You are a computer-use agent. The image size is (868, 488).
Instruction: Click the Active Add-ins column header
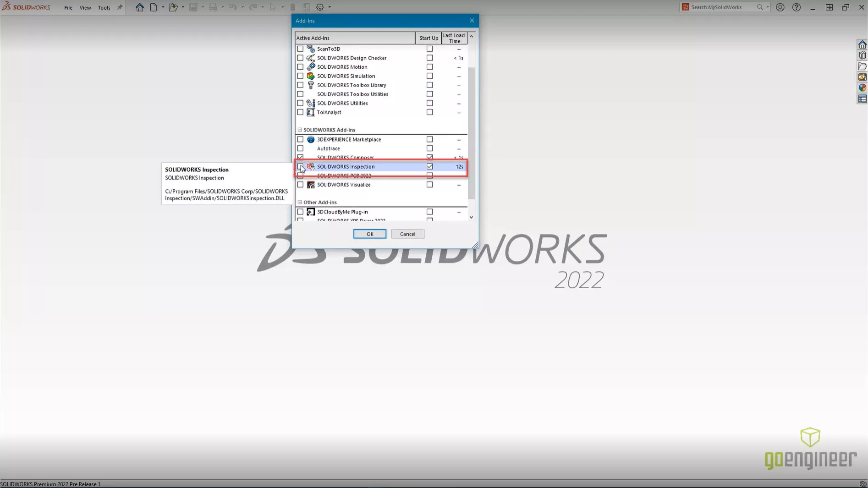tap(355, 38)
